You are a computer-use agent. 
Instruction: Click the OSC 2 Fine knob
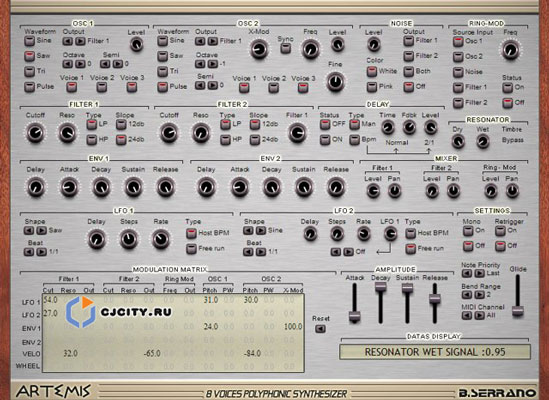click(335, 82)
